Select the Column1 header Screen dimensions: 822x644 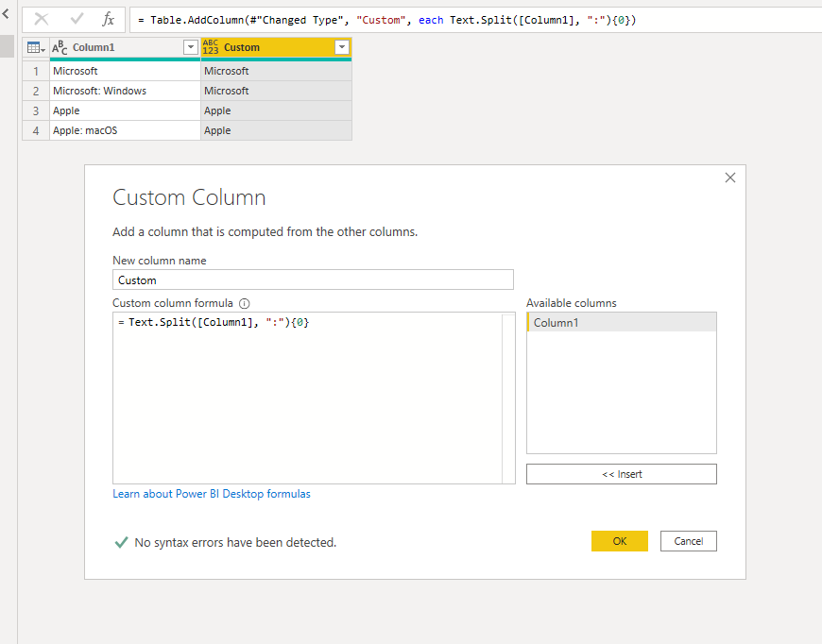click(125, 47)
